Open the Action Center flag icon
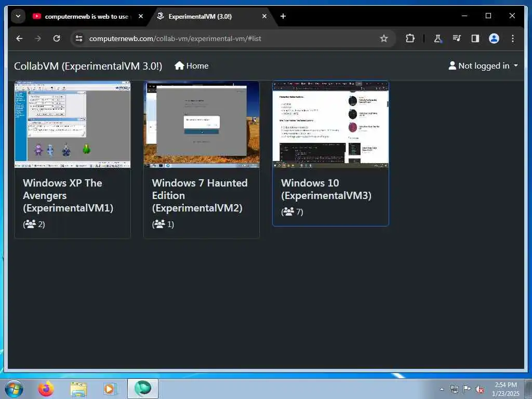The height and width of the screenshot is (399, 532). click(467, 390)
